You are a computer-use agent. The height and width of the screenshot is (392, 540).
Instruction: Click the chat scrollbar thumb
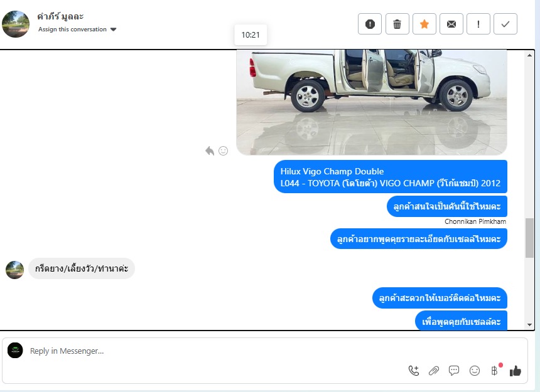530,238
